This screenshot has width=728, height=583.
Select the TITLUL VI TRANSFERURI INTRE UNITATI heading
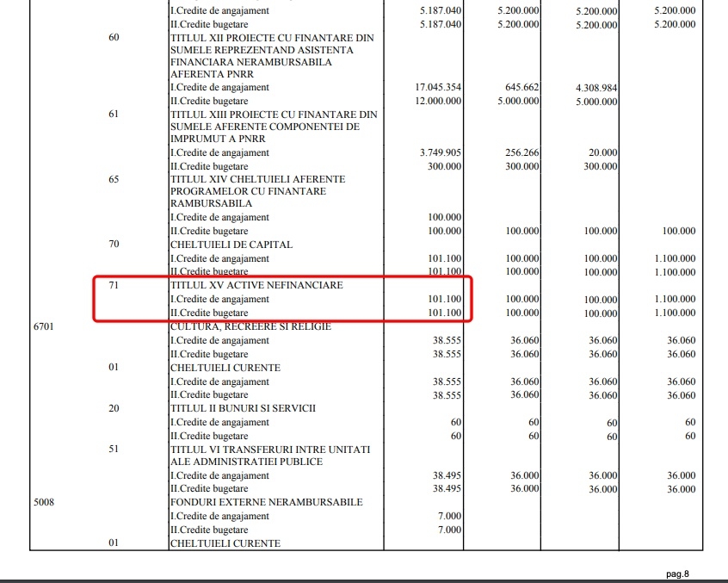click(269, 449)
